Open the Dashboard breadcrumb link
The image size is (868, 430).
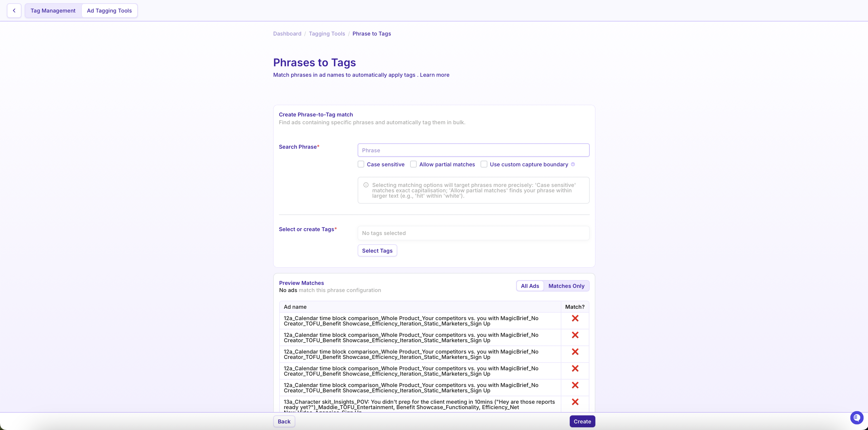287,34
